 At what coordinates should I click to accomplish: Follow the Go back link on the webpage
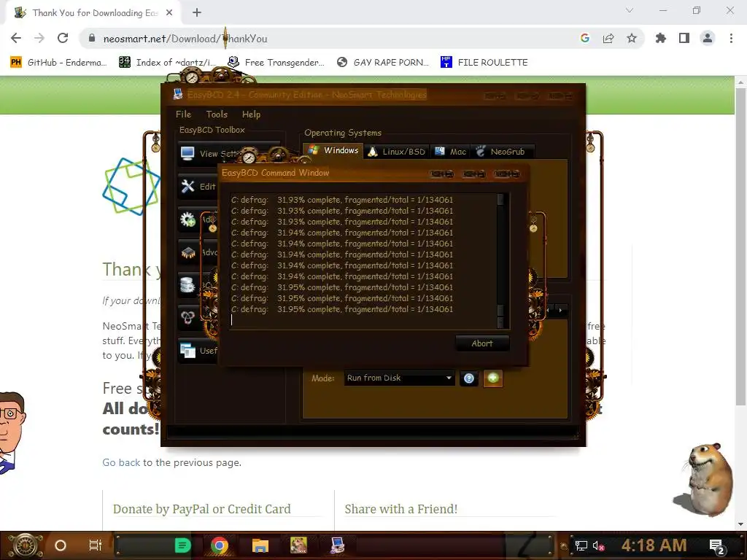[121, 462]
